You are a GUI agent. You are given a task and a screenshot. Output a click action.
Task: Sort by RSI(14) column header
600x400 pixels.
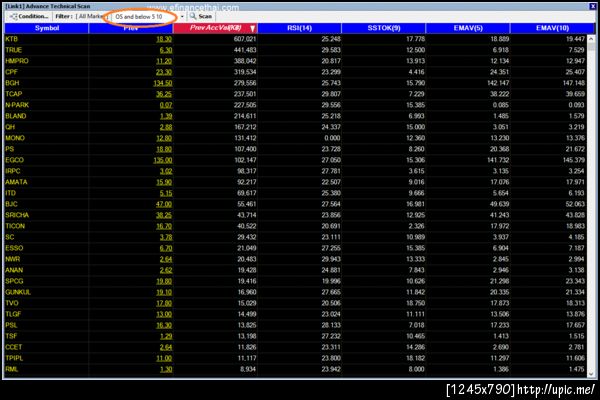[x=300, y=28]
